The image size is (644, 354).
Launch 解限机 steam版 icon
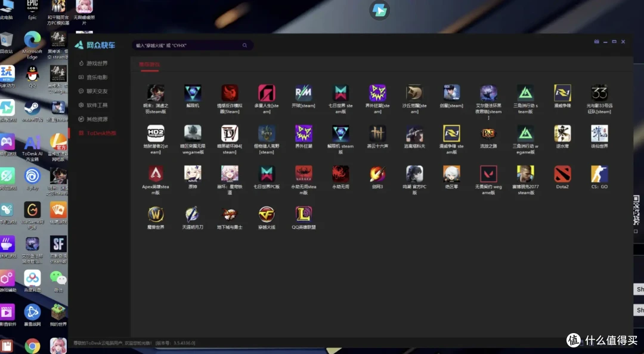click(340, 134)
